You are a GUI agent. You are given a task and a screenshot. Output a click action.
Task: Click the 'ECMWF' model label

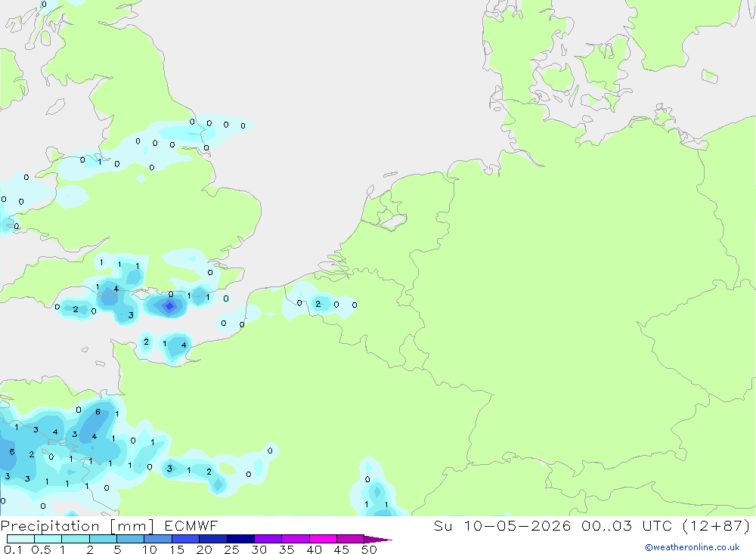[x=191, y=525]
